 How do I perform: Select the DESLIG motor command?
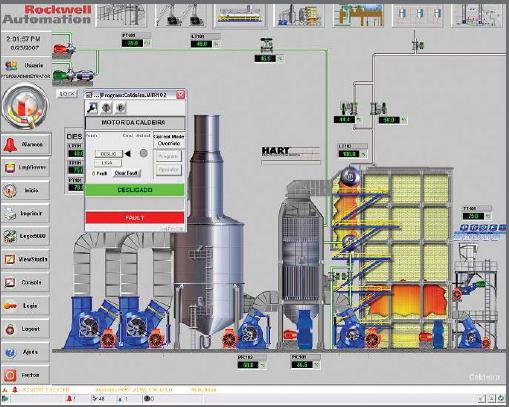pyautogui.click(x=109, y=154)
